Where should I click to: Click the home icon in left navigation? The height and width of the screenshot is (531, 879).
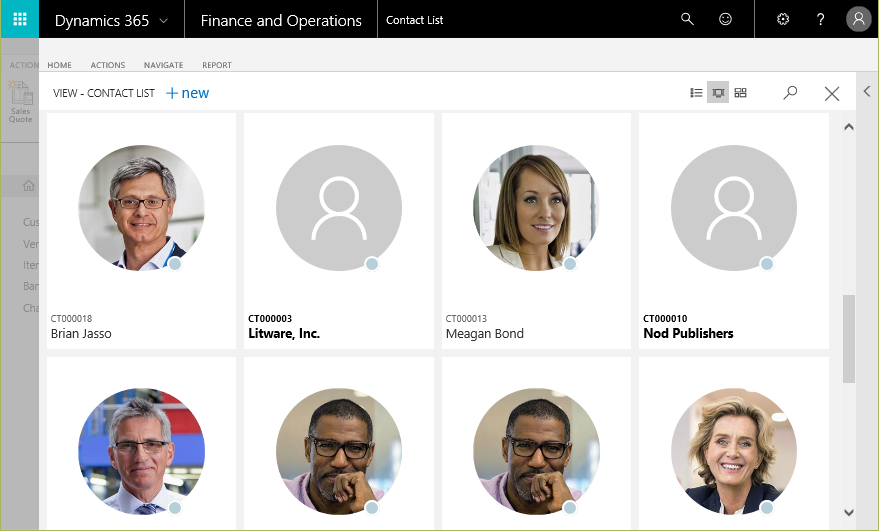[x=29, y=186]
